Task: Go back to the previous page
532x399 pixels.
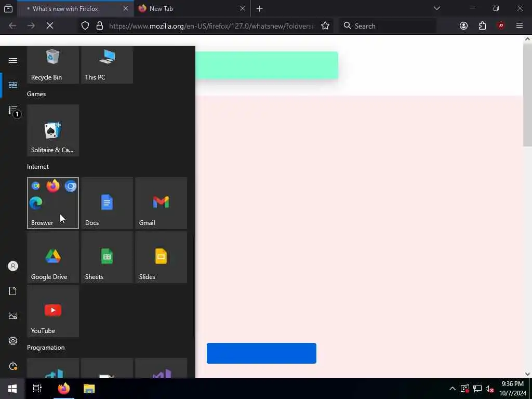Action: pyautogui.click(x=12, y=26)
